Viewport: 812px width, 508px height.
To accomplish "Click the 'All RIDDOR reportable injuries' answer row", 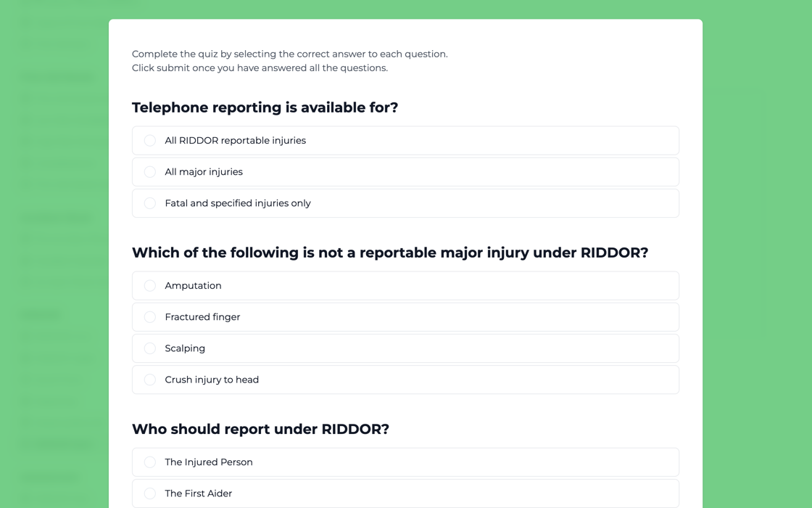I will click(x=405, y=140).
